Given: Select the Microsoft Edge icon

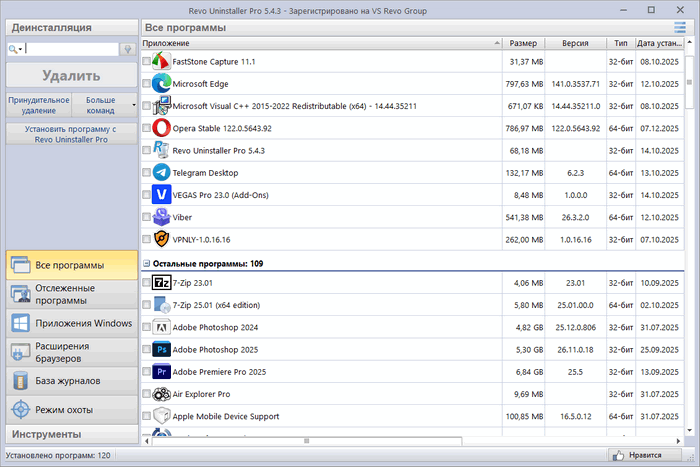Looking at the screenshot, I should click(x=161, y=84).
